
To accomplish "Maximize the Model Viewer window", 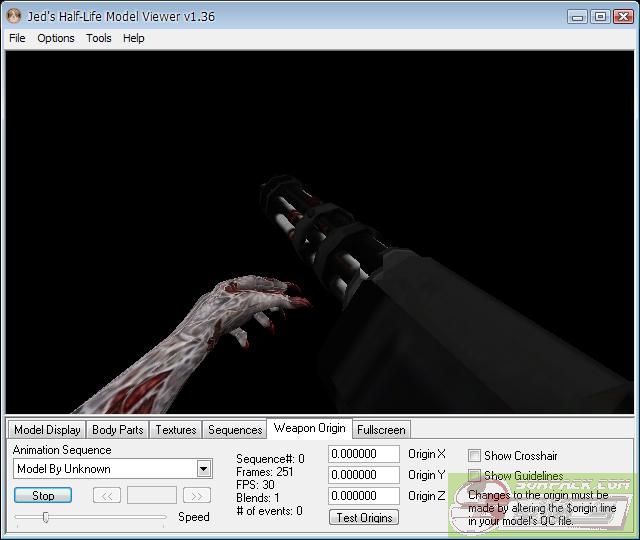I will click(x=599, y=16).
